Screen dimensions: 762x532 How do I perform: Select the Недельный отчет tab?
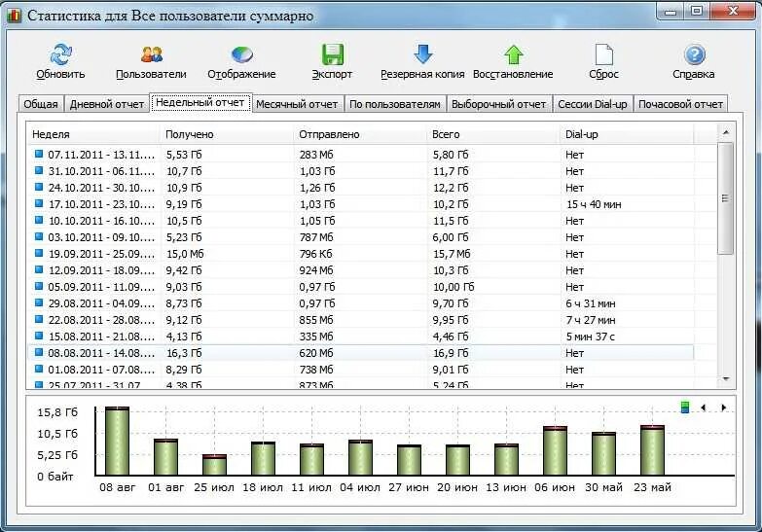tap(200, 102)
